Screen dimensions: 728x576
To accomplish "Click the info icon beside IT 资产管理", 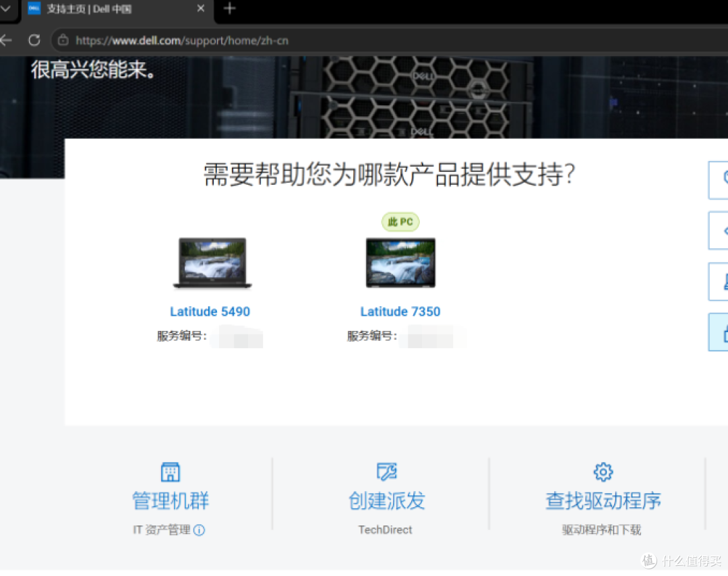I will pyautogui.click(x=199, y=530).
